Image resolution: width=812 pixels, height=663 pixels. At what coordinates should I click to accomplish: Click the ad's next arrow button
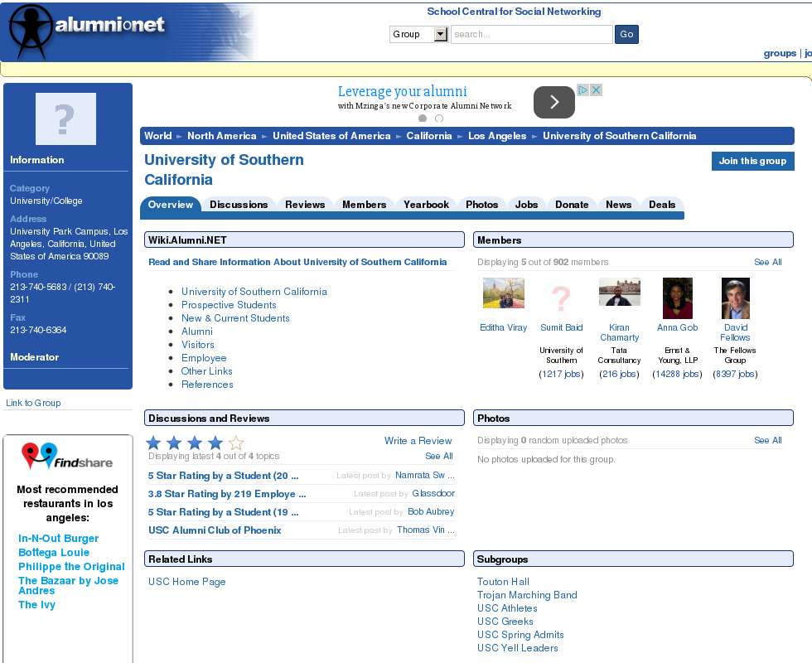click(x=554, y=102)
